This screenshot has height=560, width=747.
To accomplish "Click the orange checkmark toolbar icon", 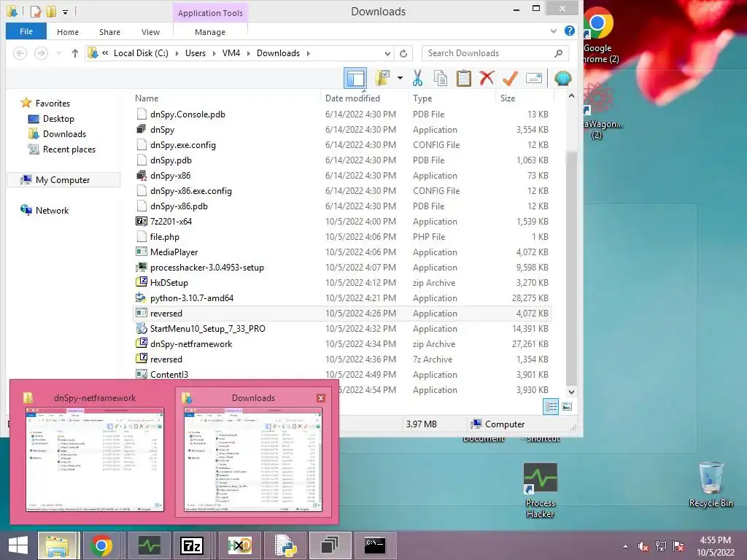I will tap(510, 78).
